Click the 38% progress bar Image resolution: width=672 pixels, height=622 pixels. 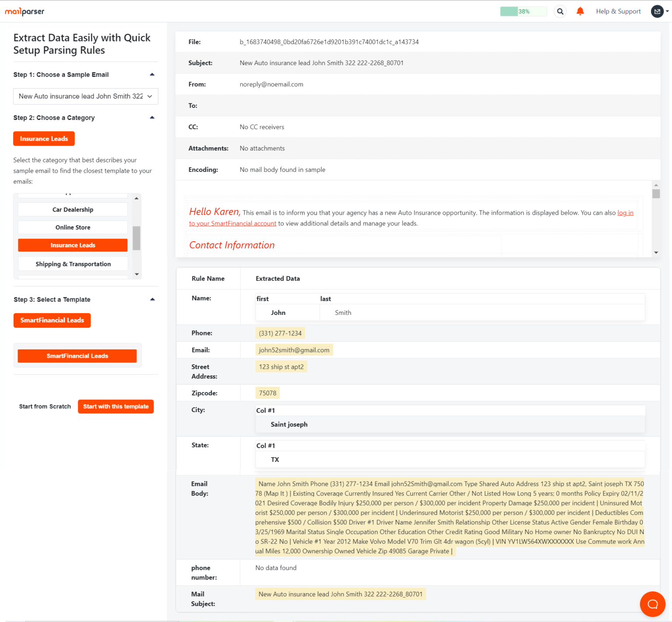523,11
